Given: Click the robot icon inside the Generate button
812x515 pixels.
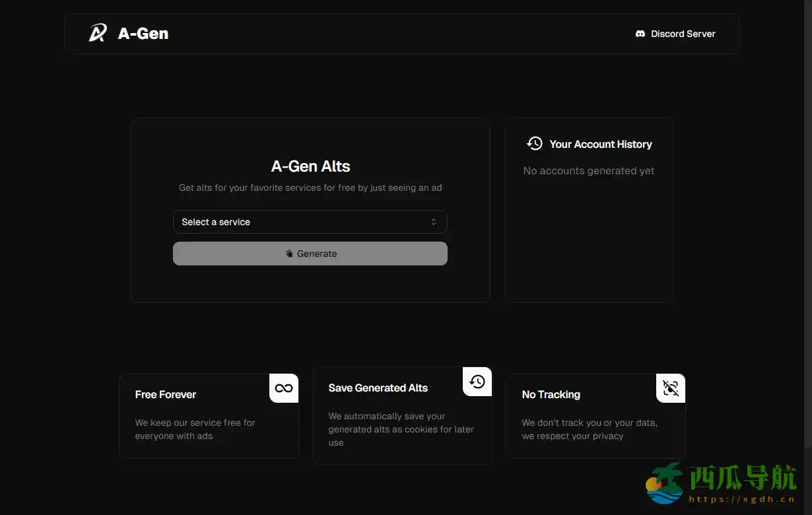Looking at the screenshot, I should (x=288, y=253).
